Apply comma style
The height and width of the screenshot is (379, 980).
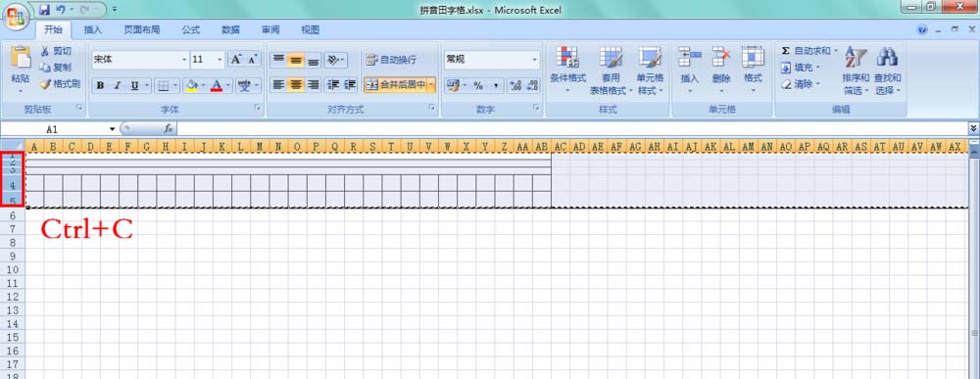[x=496, y=85]
